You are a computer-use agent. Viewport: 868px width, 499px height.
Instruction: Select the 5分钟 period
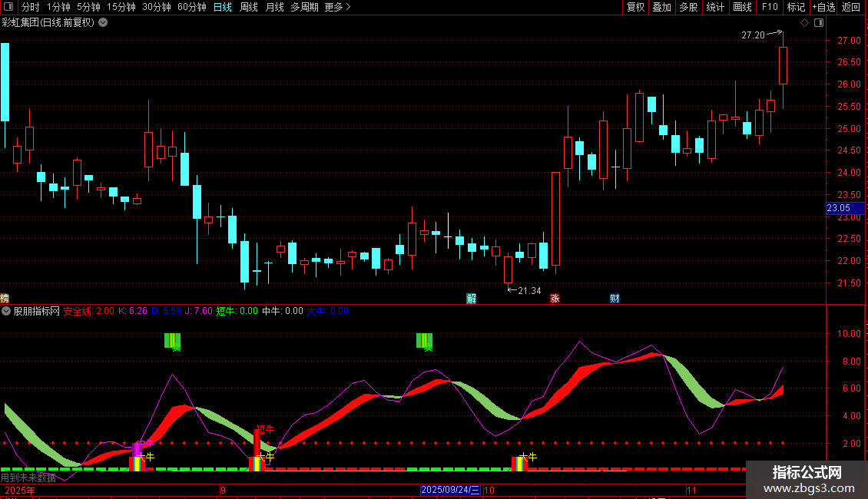[88, 7]
